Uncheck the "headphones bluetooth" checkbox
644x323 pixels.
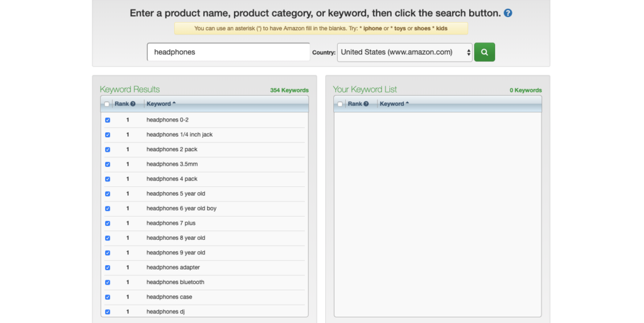(108, 283)
